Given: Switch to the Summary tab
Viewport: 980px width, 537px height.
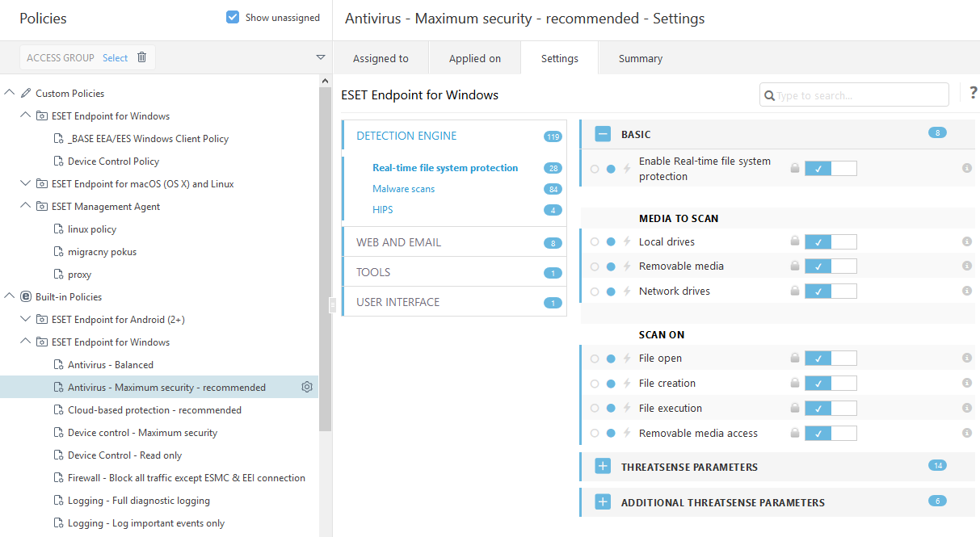Looking at the screenshot, I should tap(640, 58).
